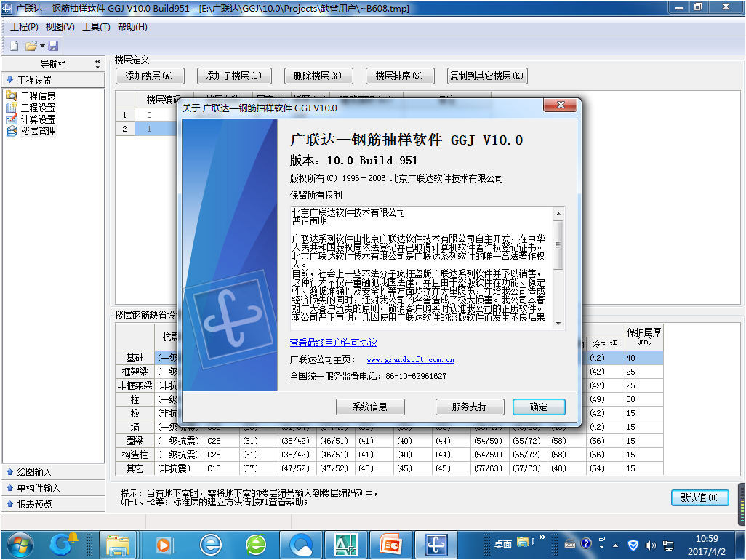Open the Internet Explorer taskbar icon

click(x=210, y=545)
